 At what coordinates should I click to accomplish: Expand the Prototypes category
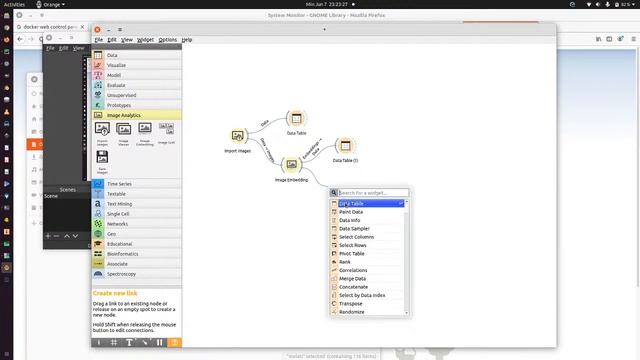coord(137,105)
